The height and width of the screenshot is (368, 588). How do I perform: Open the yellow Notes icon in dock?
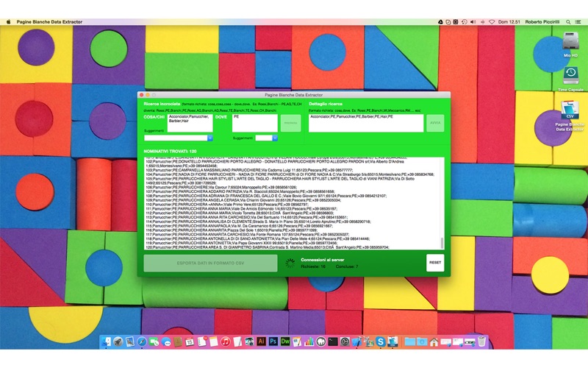[x=214, y=342]
